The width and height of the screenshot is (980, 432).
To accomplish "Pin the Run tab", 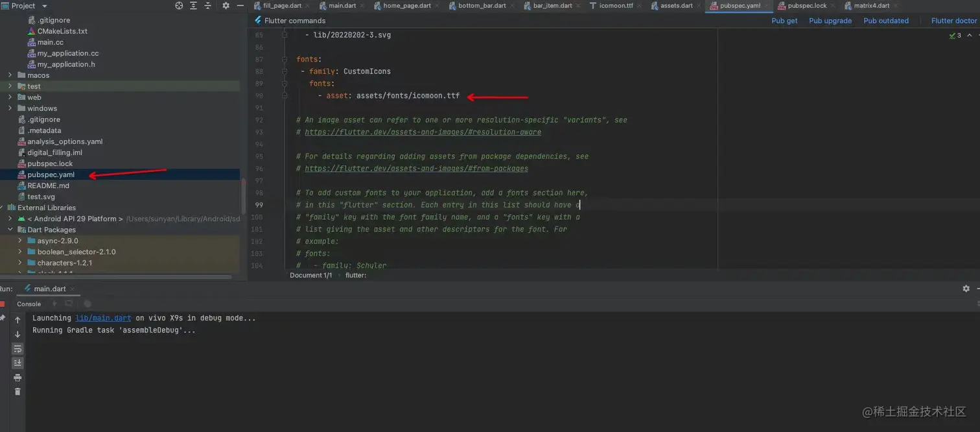I will coord(3,318).
